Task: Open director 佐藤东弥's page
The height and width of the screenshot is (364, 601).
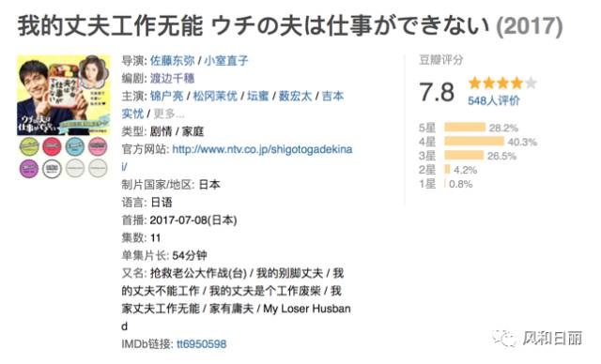Action: 173,60
